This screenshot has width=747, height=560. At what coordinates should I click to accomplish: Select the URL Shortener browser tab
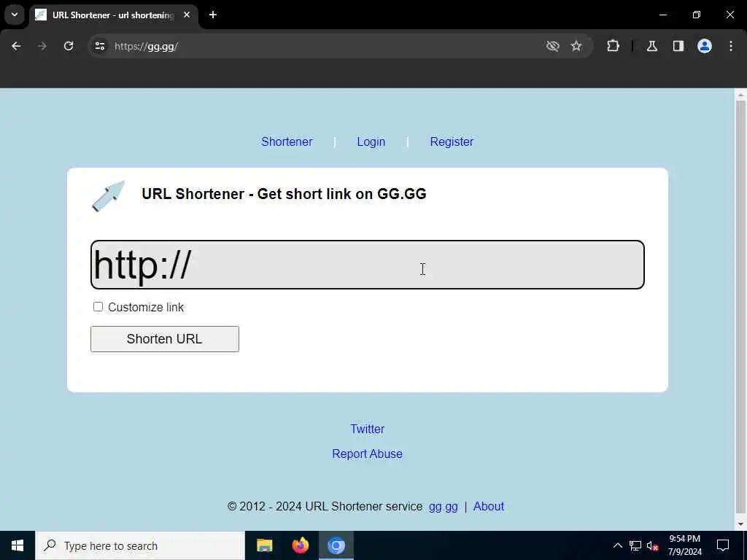point(113,15)
